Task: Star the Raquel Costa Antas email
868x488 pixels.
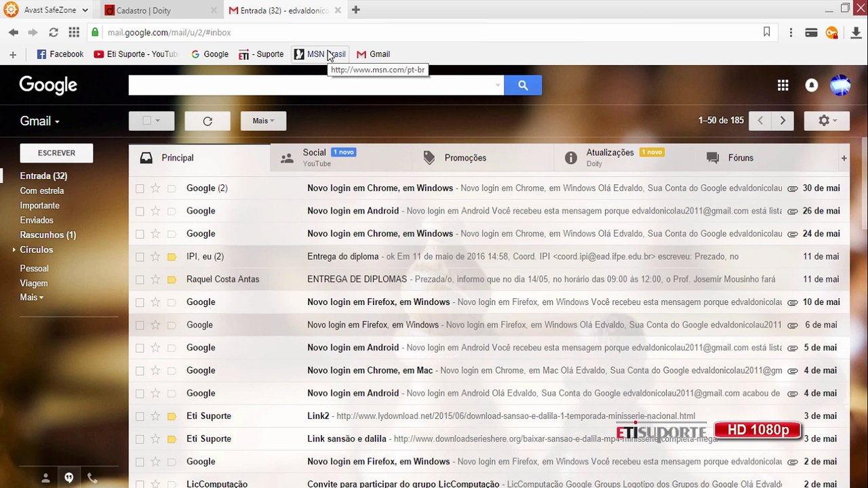Action: tap(155, 279)
